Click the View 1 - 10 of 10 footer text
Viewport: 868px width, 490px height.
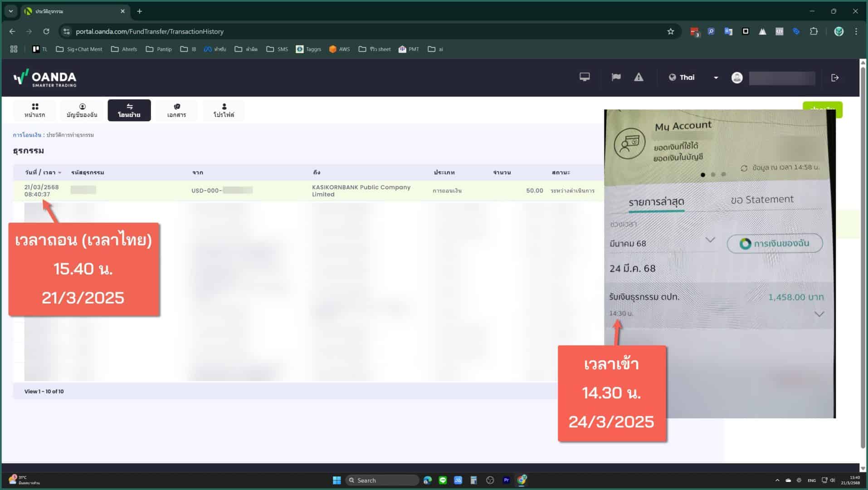[44, 392]
